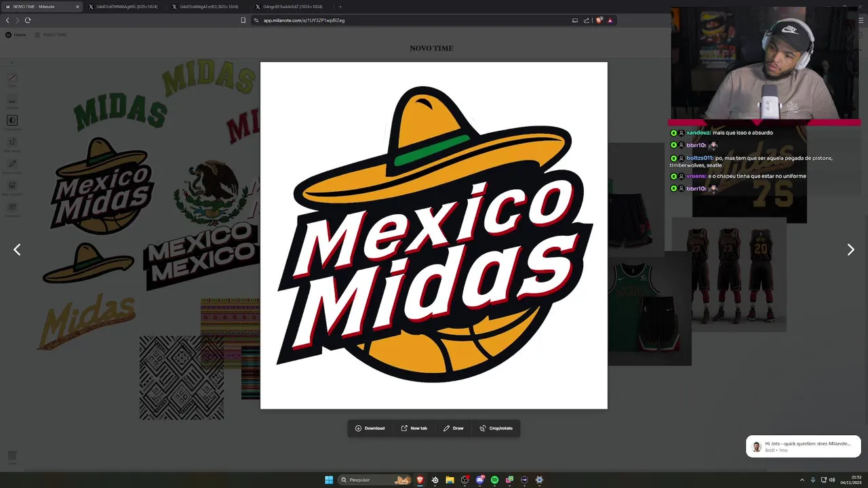Select the Line tool in sidebar
868x488 pixels.
click(12, 79)
